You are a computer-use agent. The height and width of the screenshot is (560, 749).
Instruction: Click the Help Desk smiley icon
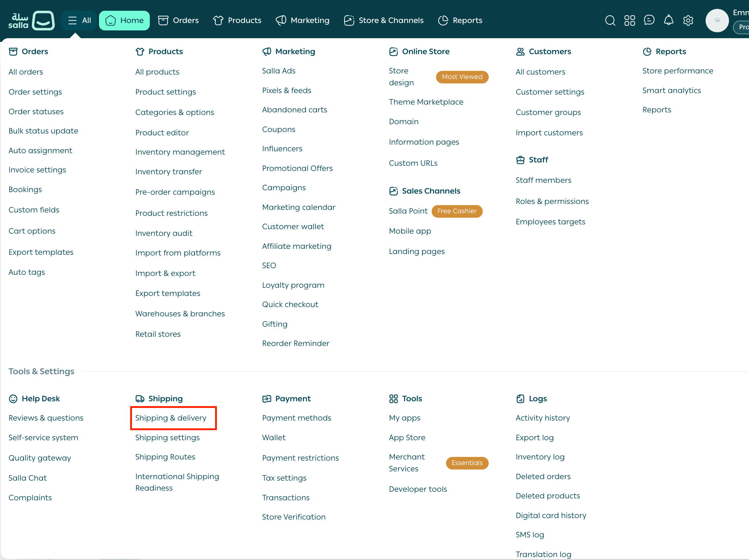(x=13, y=399)
